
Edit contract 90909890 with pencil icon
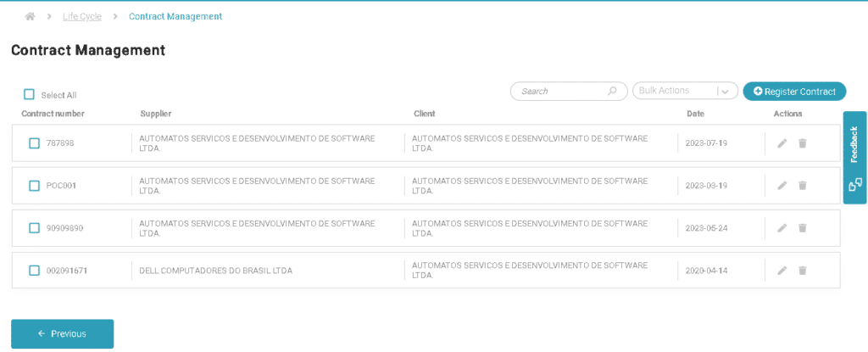pyautogui.click(x=782, y=228)
